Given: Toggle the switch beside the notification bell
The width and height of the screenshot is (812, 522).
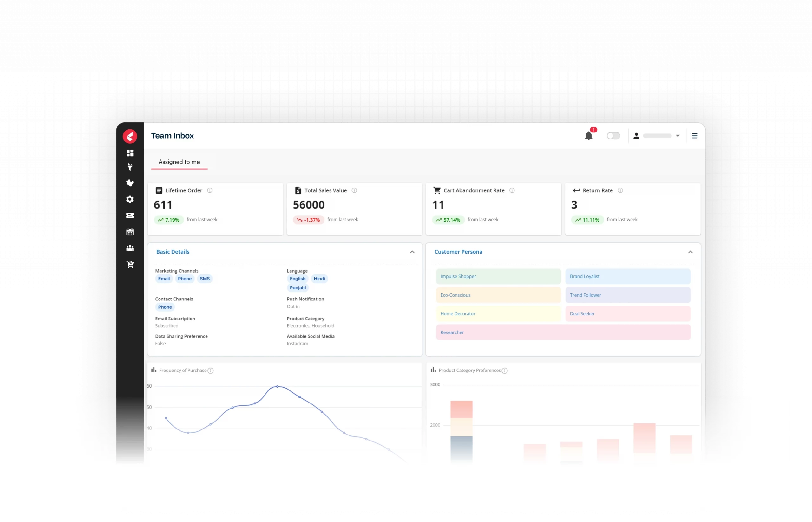Looking at the screenshot, I should pos(613,136).
